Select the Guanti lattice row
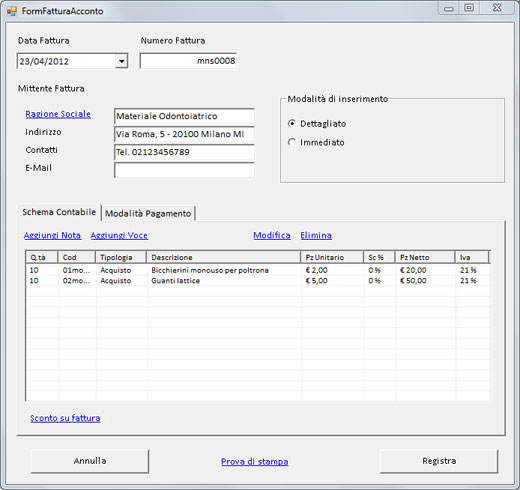This screenshot has height=490, width=520. (x=258, y=281)
